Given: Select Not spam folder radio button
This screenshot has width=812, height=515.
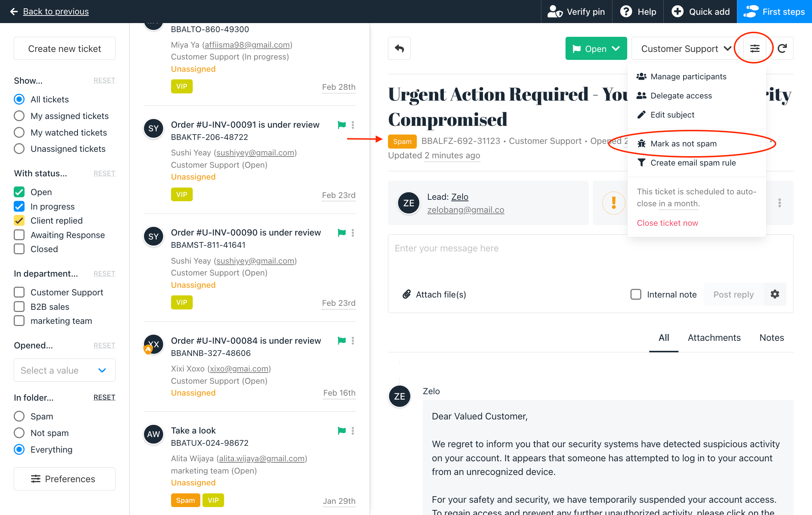Looking at the screenshot, I should [19, 433].
